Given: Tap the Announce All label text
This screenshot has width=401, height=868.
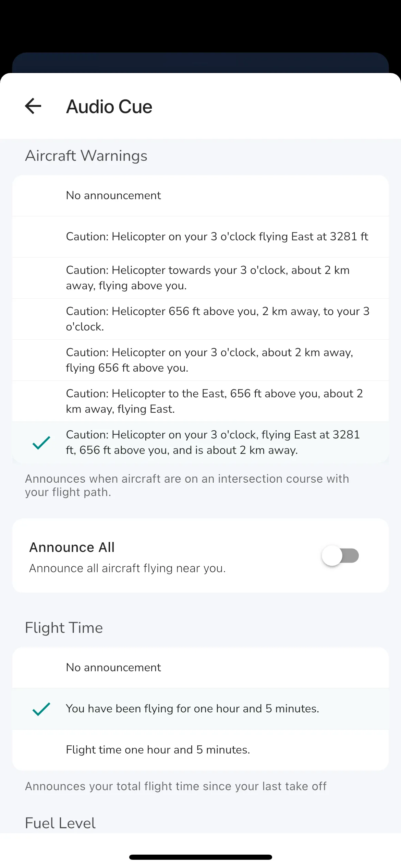Looking at the screenshot, I should coord(72,547).
